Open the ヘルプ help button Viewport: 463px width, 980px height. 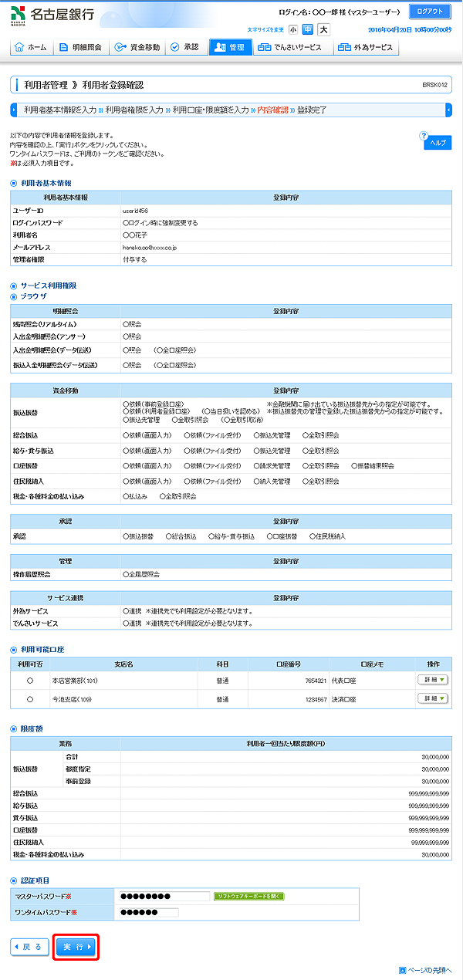click(x=438, y=141)
